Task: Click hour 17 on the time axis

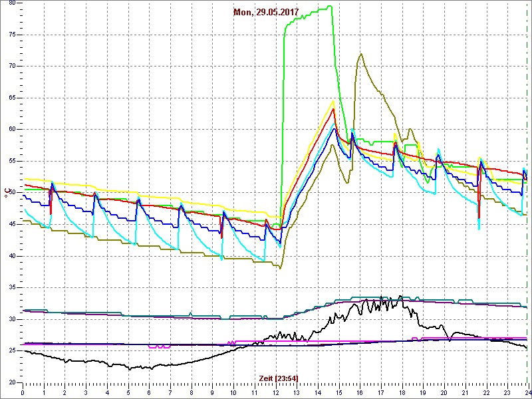Action: point(380,393)
